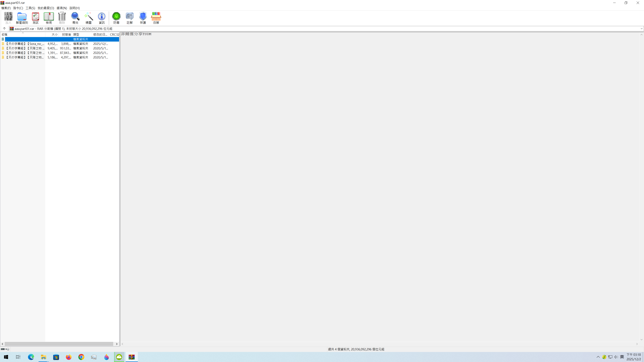The width and height of the screenshot is (644, 362).
Task: Select the Sora_no folder row
Action: [25, 44]
